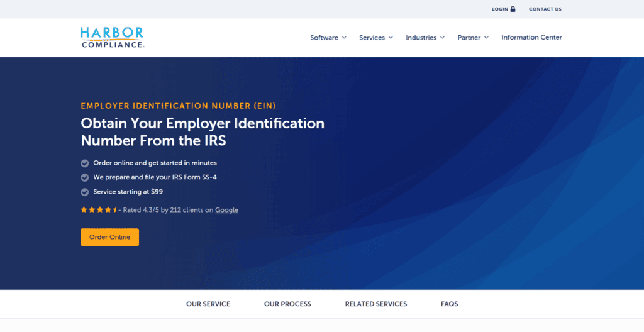Screen dimensions: 644x332
Task: Click the half-filled fifth rating star
Action: click(115, 210)
